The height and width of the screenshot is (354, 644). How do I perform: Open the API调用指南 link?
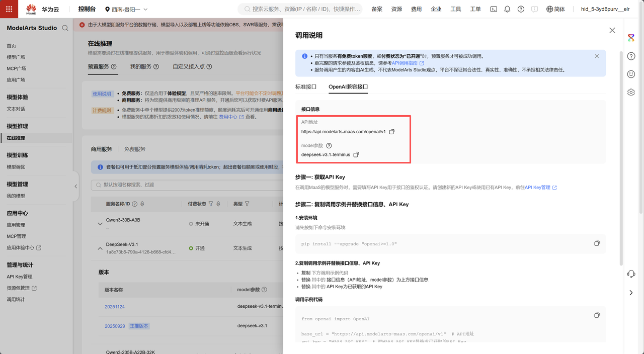pos(408,63)
